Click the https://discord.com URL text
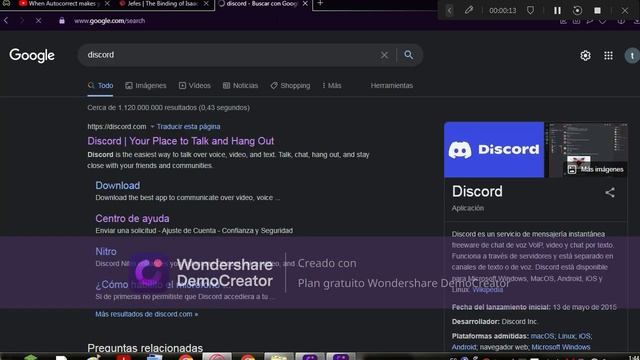The image size is (640, 360). [117, 127]
